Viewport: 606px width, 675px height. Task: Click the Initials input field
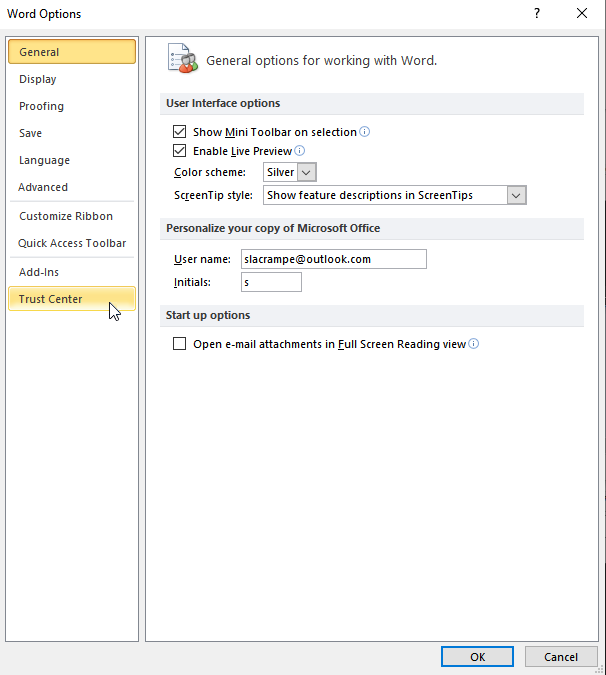(x=271, y=282)
